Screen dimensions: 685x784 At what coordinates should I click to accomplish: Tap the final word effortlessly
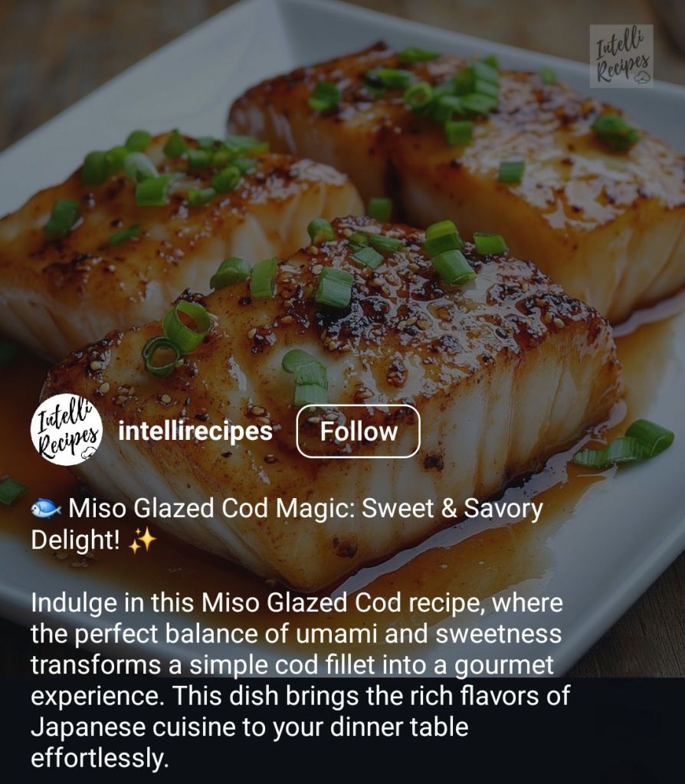(x=100, y=758)
